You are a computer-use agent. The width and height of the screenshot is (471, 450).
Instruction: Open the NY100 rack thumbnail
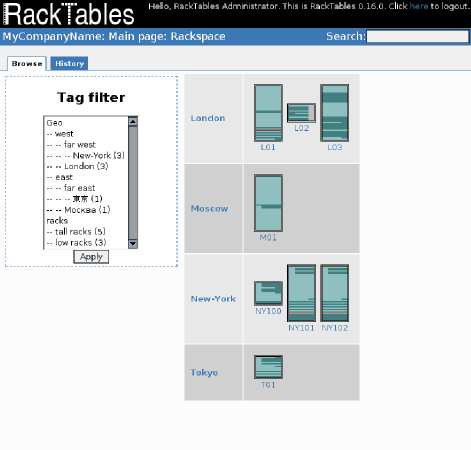pyautogui.click(x=268, y=293)
